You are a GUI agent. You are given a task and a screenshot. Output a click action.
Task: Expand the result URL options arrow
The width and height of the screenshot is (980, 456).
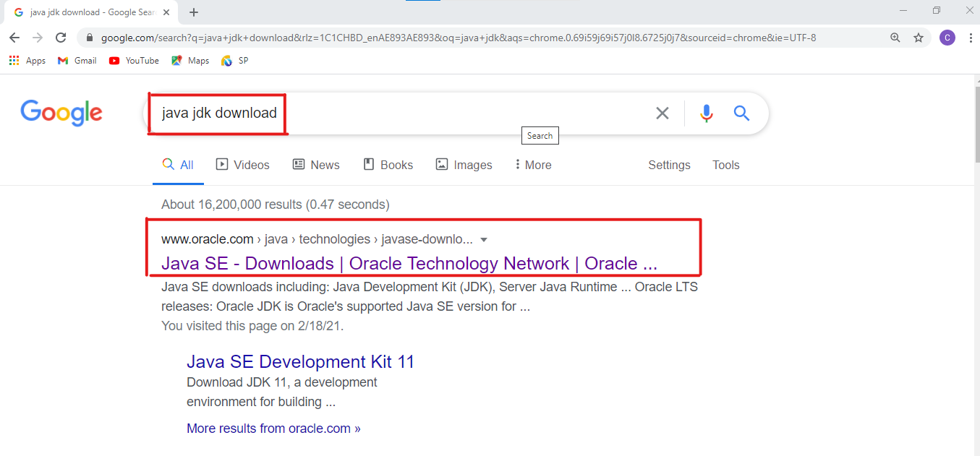point(483,239)
